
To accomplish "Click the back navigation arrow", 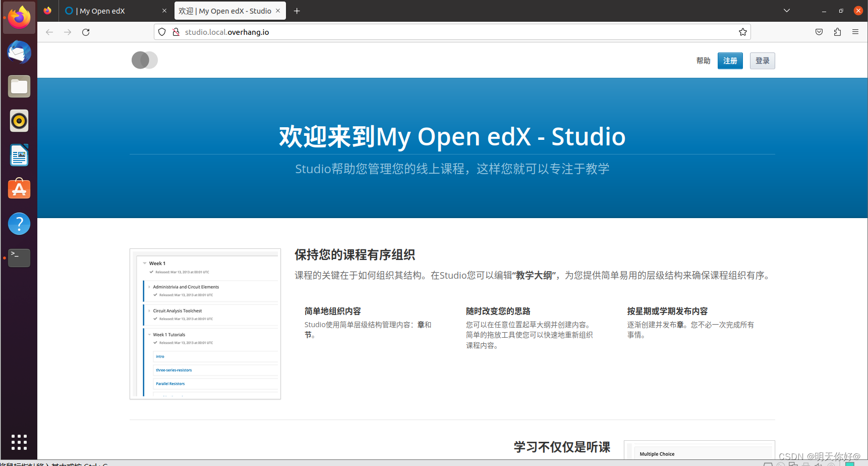I will (x=49, y=32).
